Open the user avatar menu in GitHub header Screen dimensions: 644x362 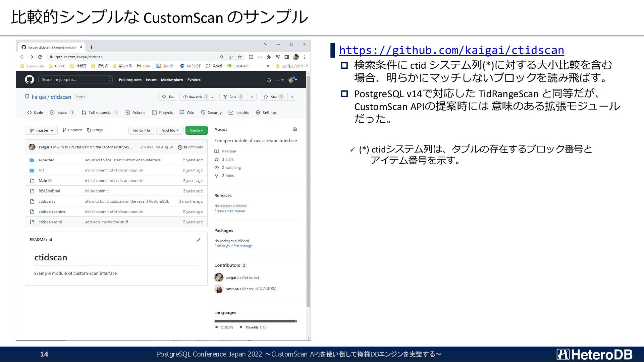292,80
